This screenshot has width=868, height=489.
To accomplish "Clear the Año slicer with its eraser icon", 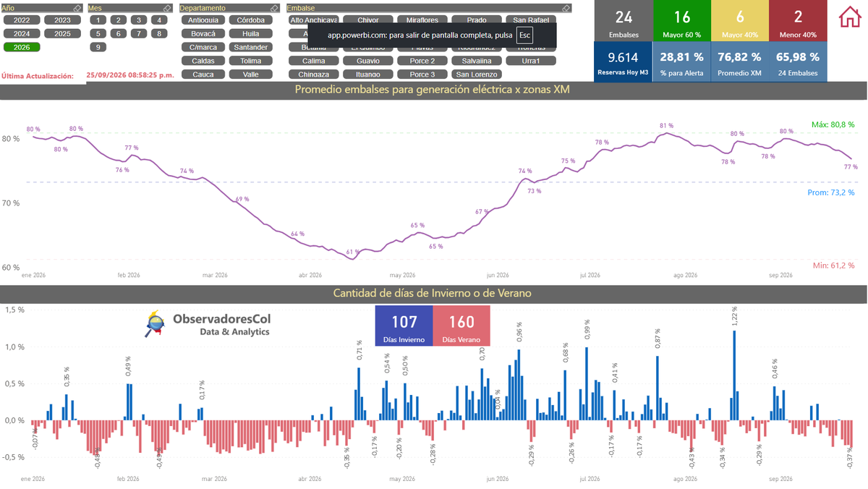I will pos(78,8).
